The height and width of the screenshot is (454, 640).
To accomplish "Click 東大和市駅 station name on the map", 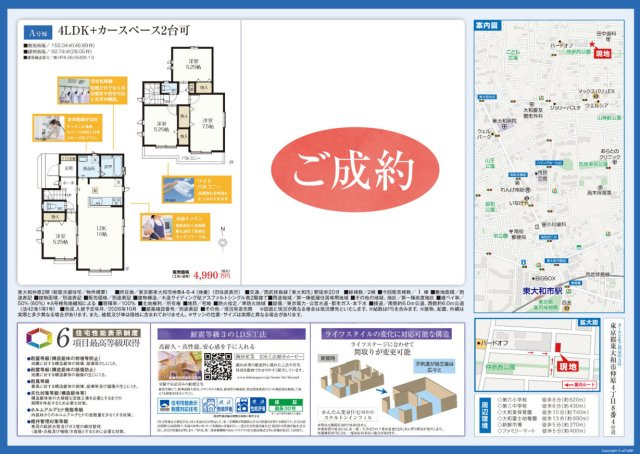I will [x=542, y=291].
